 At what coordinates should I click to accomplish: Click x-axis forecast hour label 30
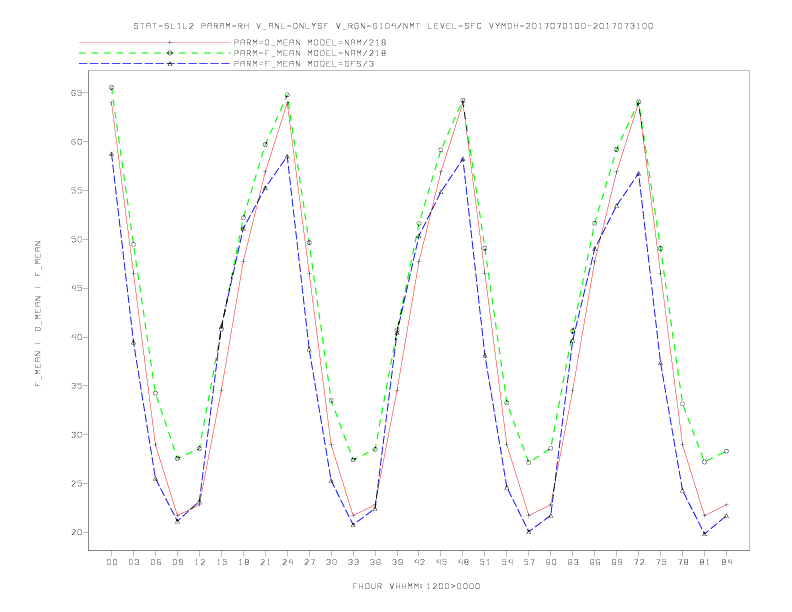tap(331, 562)
